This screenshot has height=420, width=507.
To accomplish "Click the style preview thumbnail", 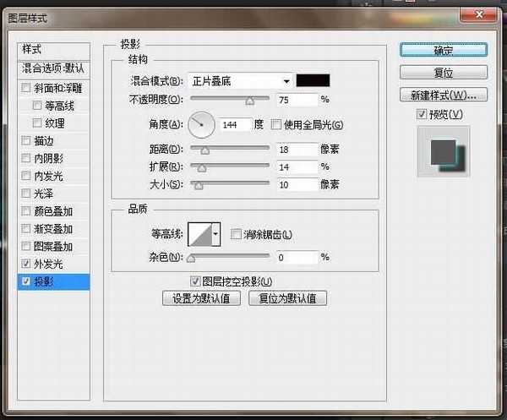I will tap(444, 151).
